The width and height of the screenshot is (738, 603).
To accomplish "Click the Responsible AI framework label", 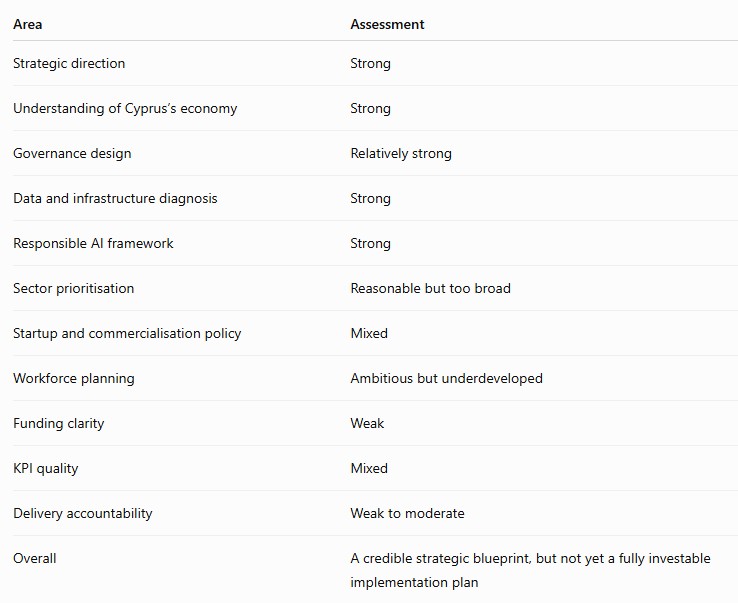I will (93, 243).
